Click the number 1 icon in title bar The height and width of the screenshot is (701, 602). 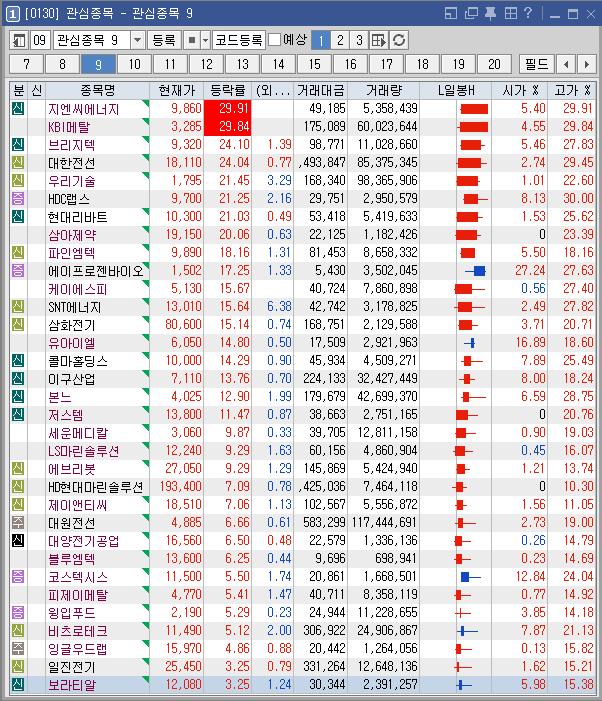point(12,13)
